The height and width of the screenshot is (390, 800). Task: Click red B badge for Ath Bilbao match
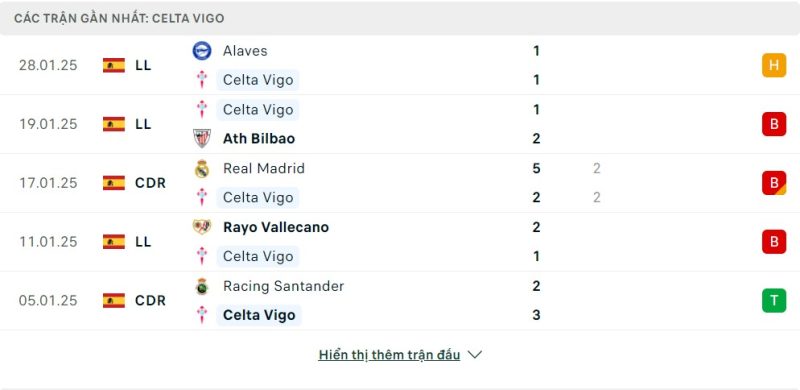774,124
